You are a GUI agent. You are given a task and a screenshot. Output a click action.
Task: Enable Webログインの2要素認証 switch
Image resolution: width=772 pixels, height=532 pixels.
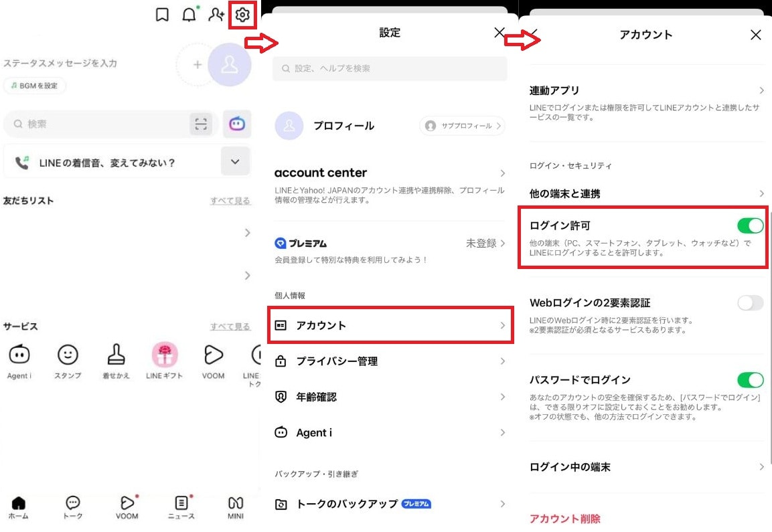(x=751, y=302)
